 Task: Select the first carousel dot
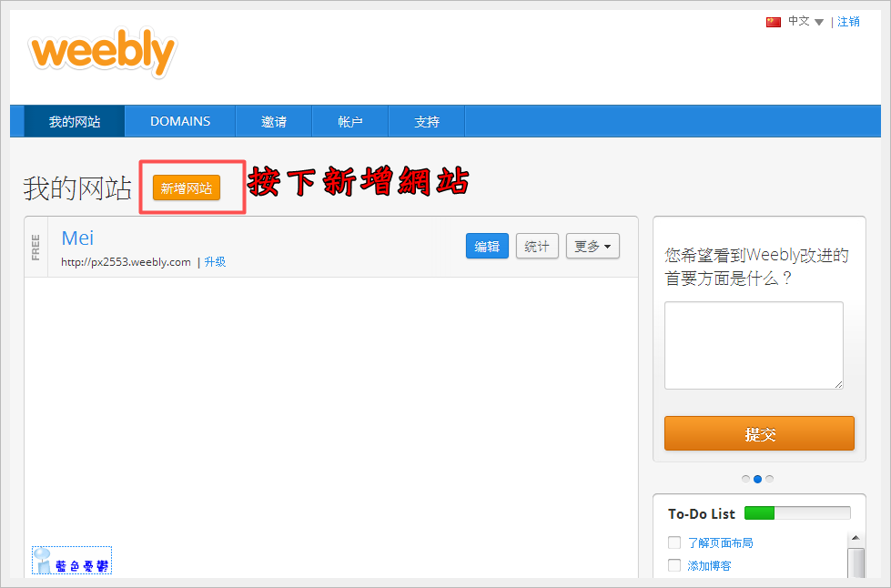tap(745, 479)
